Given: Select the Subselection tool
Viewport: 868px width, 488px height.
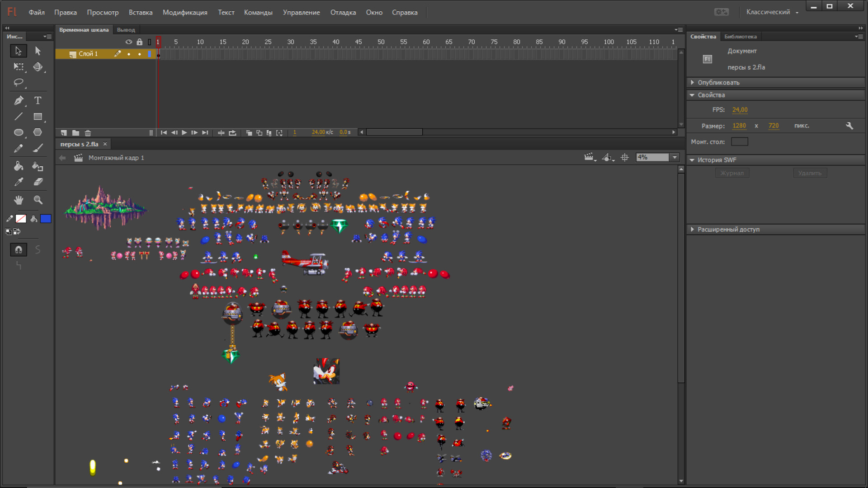Looking at the screenshot, I should [x=38, y=51].
